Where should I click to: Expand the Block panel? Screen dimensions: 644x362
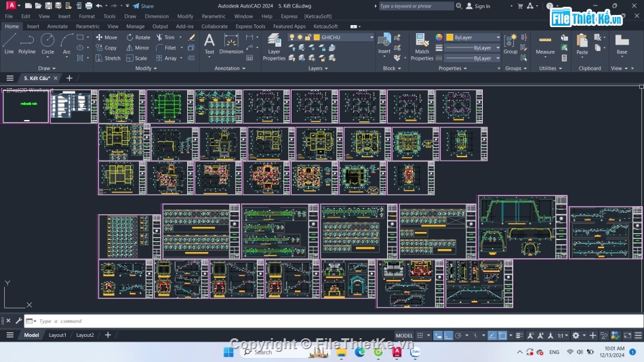coord(391,68)
